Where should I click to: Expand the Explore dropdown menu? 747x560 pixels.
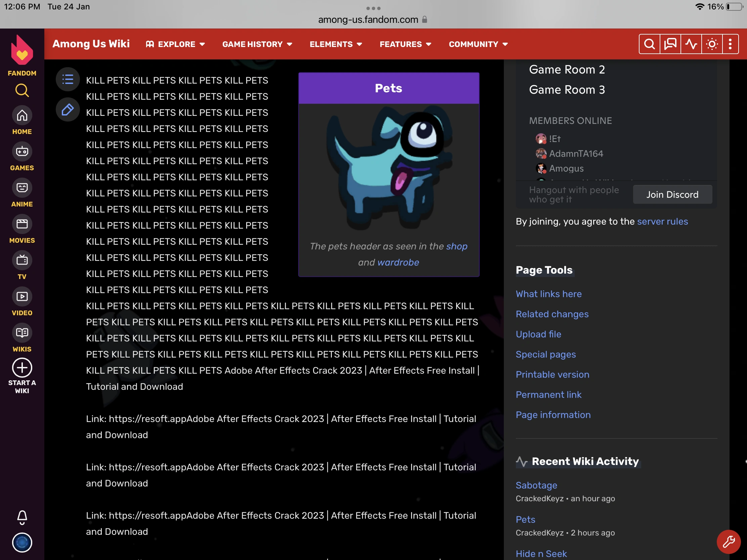click(x=176, y=44)
